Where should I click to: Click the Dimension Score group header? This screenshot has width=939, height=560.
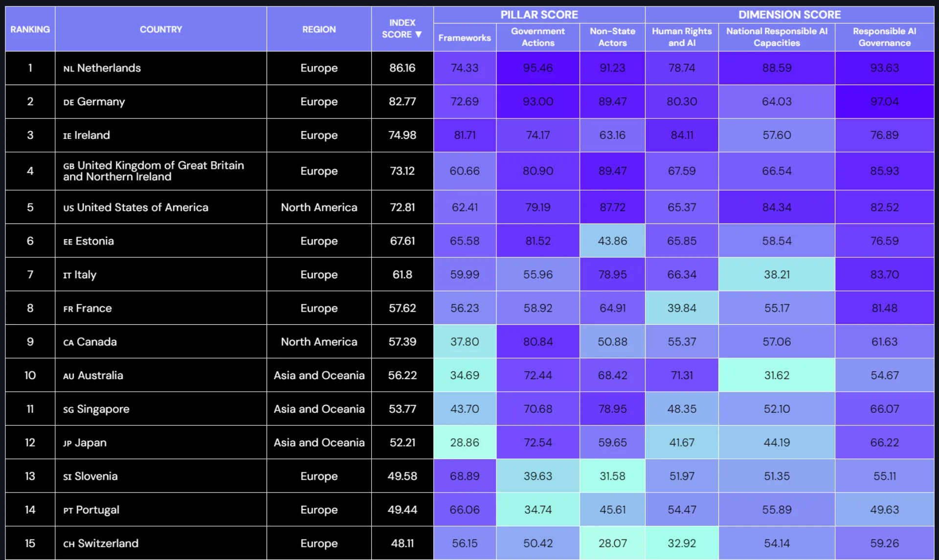[x=789, y=15]
